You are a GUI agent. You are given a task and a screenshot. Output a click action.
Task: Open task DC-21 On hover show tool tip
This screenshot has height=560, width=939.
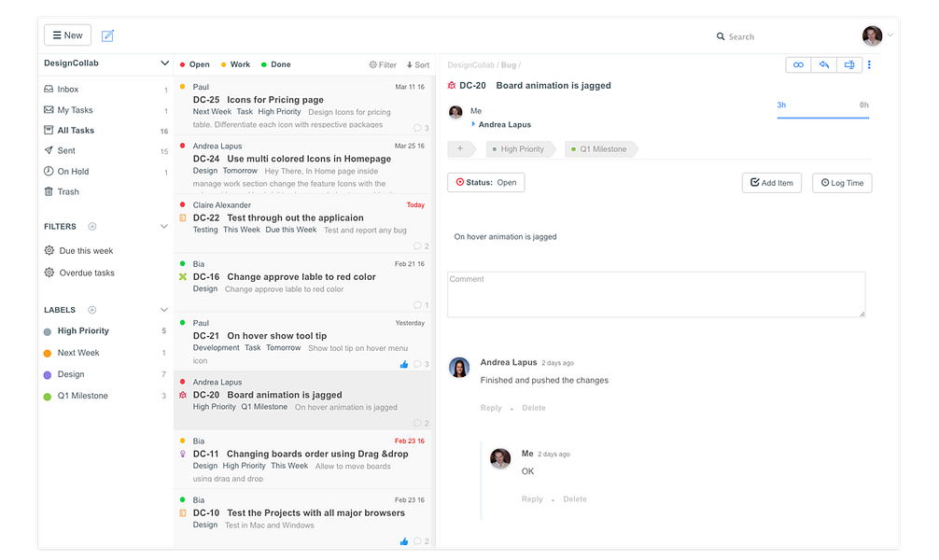point(302,342)
